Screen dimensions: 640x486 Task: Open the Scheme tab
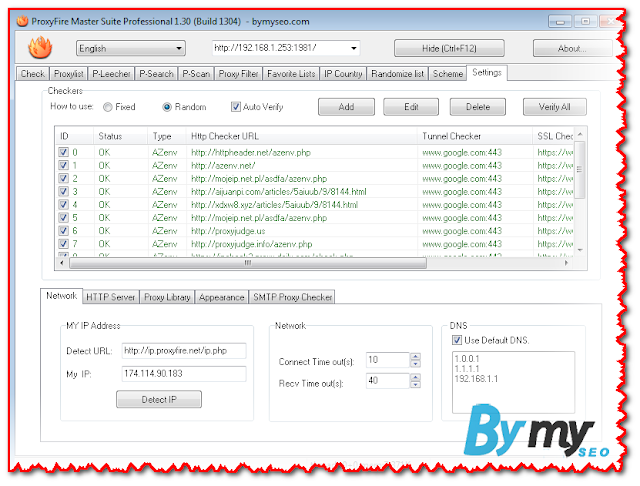click(448, 74)
